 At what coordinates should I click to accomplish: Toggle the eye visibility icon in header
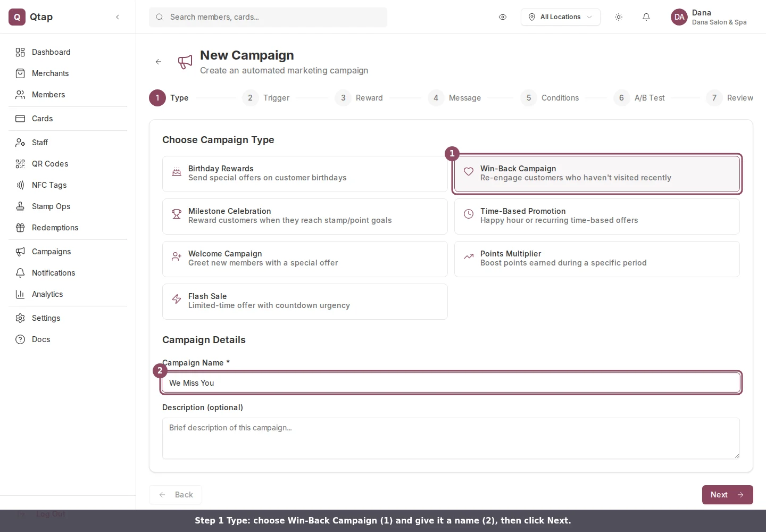503,17
